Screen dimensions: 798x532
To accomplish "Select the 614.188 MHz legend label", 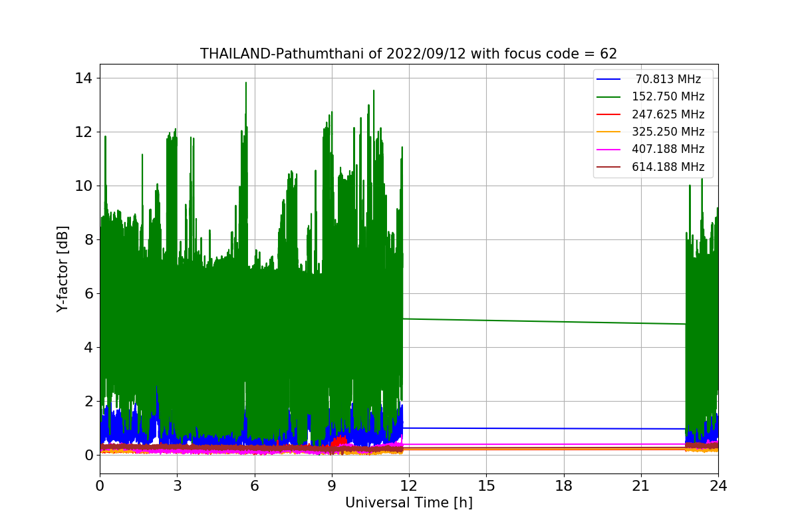I will pos(668,167).
